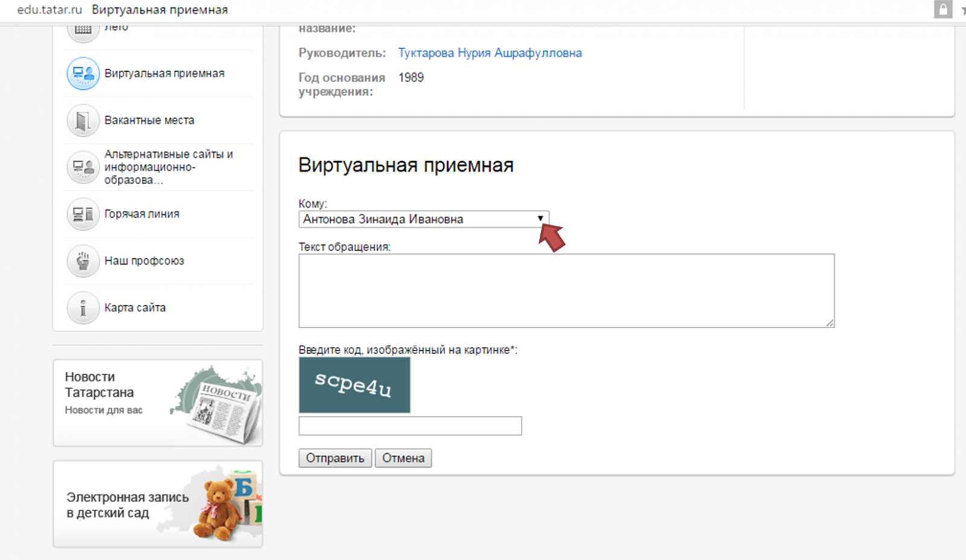
Task: Click the Горячая линия icon
Action: pos(83,214)
